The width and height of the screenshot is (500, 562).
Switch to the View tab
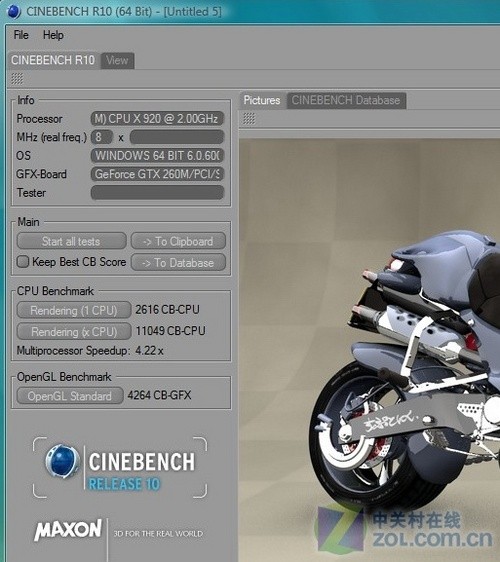[x=117, y=60]
